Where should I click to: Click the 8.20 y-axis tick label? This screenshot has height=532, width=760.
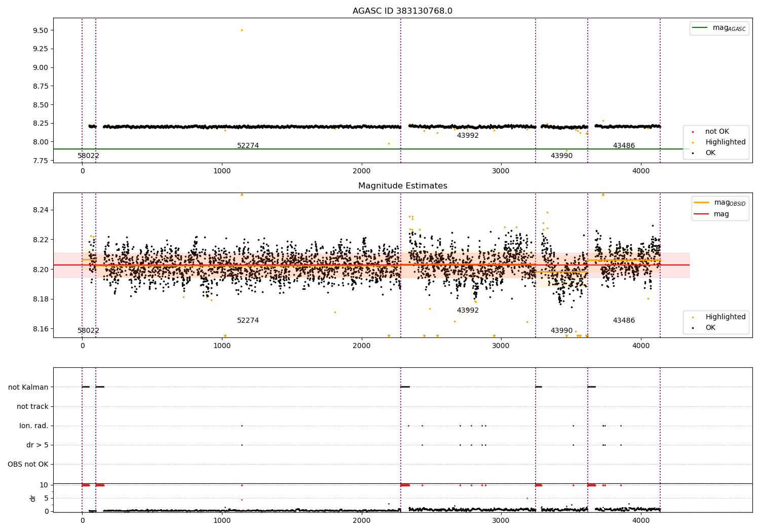click(40, 270)
